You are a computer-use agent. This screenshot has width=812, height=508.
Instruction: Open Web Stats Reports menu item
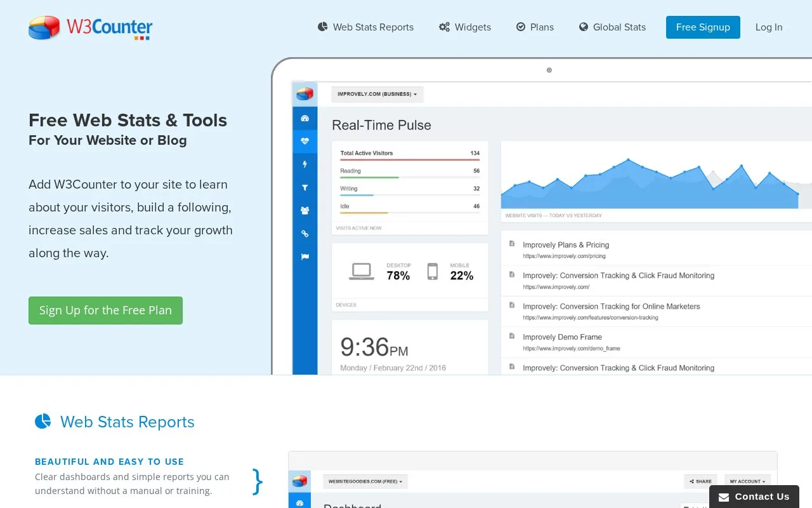pyautogui.click(x=366, y=27)
